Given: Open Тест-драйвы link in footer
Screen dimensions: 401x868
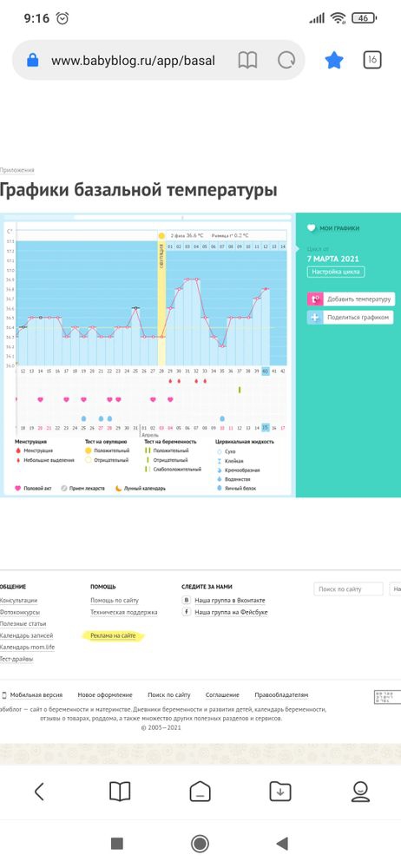Looking at the screenshot, I should pyautogui.click(x=16, y=660).
